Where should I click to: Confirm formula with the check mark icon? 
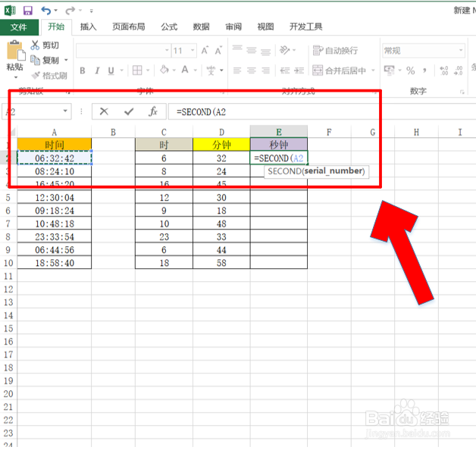point(129,112)
